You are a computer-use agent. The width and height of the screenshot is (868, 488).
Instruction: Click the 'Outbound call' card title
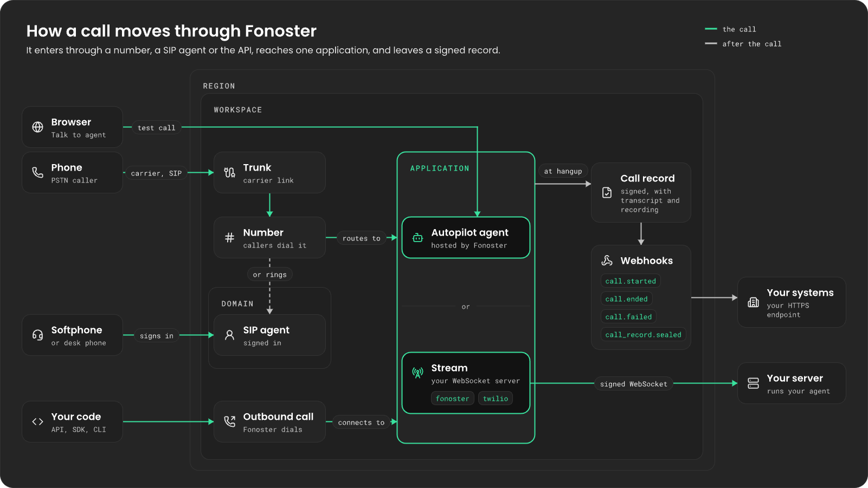[278, 417]
